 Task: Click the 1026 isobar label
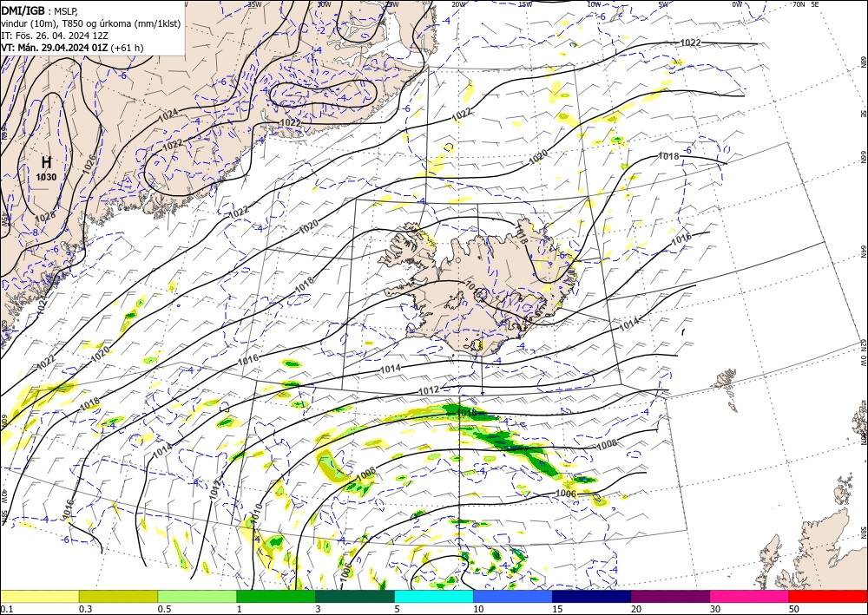click(89, 164)
